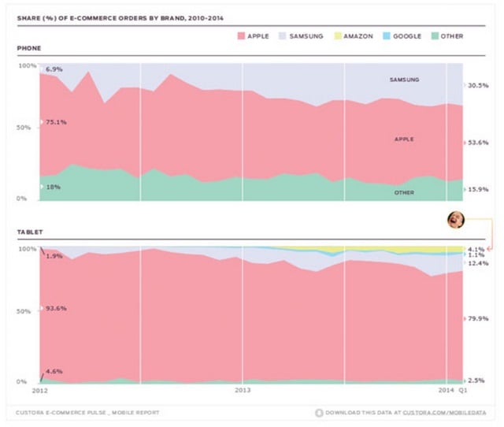
Task: Click the 2014 Q1 axis label
Action: (453, 390)
